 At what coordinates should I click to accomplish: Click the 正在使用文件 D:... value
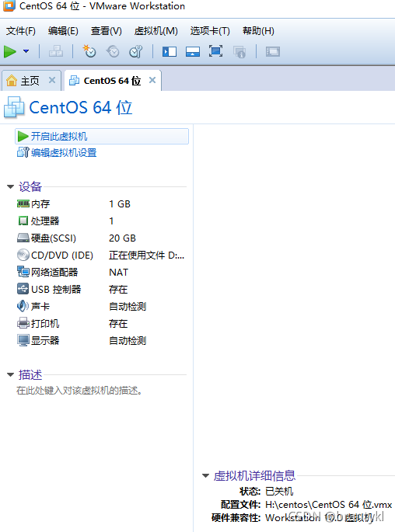point(147,256)
